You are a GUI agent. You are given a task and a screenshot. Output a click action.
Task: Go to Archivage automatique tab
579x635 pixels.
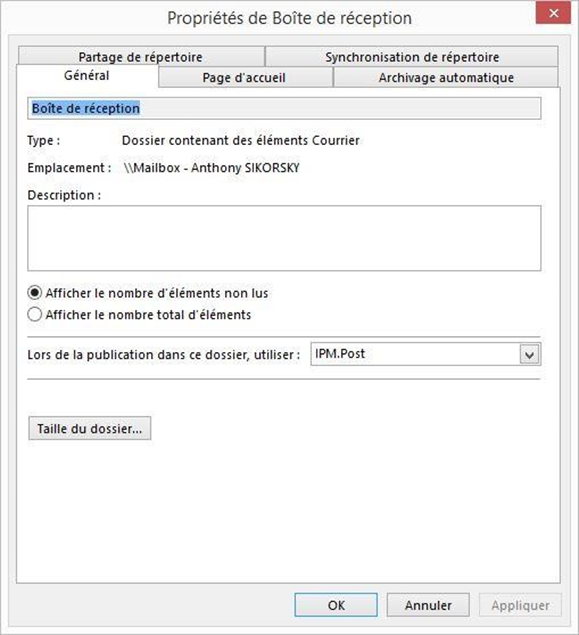(x=446, y=77)
